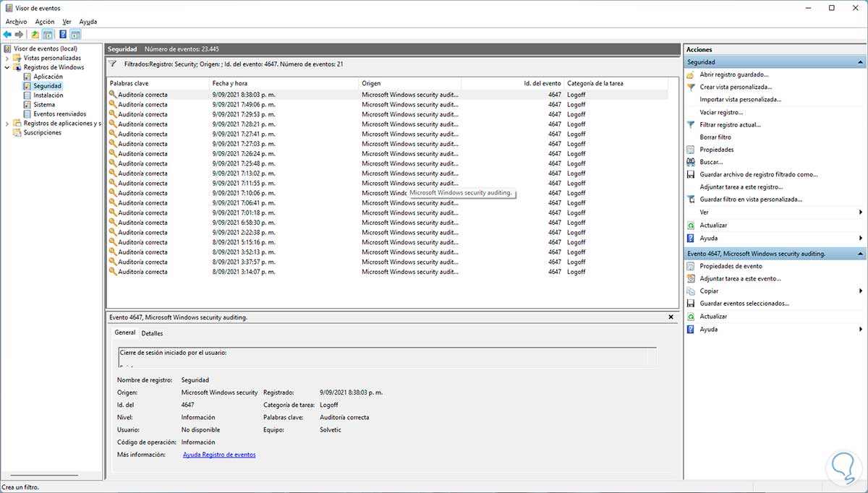Open Ayuda submenu arrow in Seguridad section
This screenshot has height=493, width=868.
[861, 238]
